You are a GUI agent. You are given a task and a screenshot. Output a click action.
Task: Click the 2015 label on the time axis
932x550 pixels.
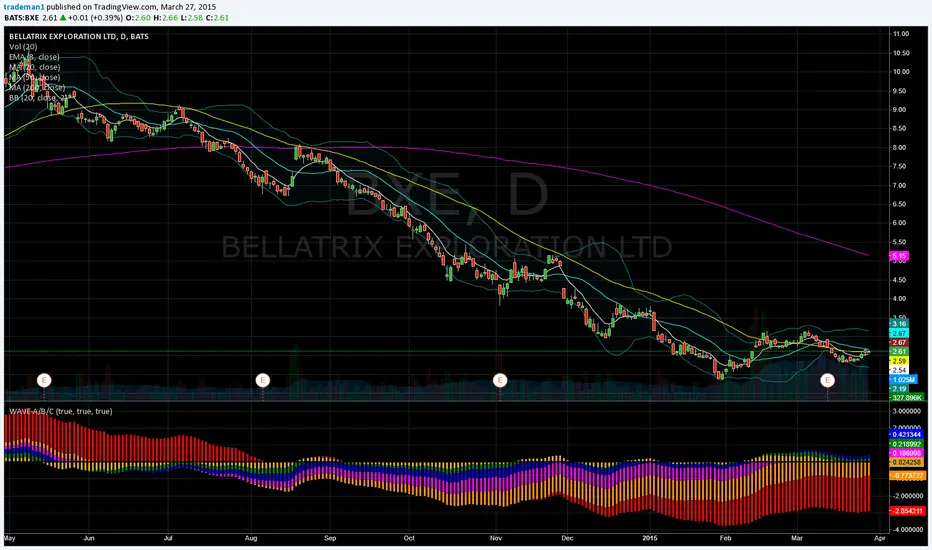click(650, 538)
